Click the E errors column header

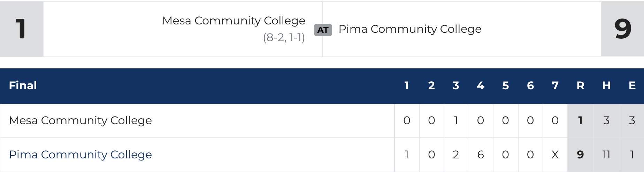coord(632,86)
